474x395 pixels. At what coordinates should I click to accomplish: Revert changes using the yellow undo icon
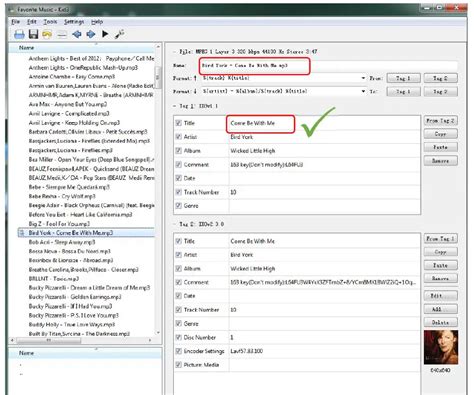(47, 34)
